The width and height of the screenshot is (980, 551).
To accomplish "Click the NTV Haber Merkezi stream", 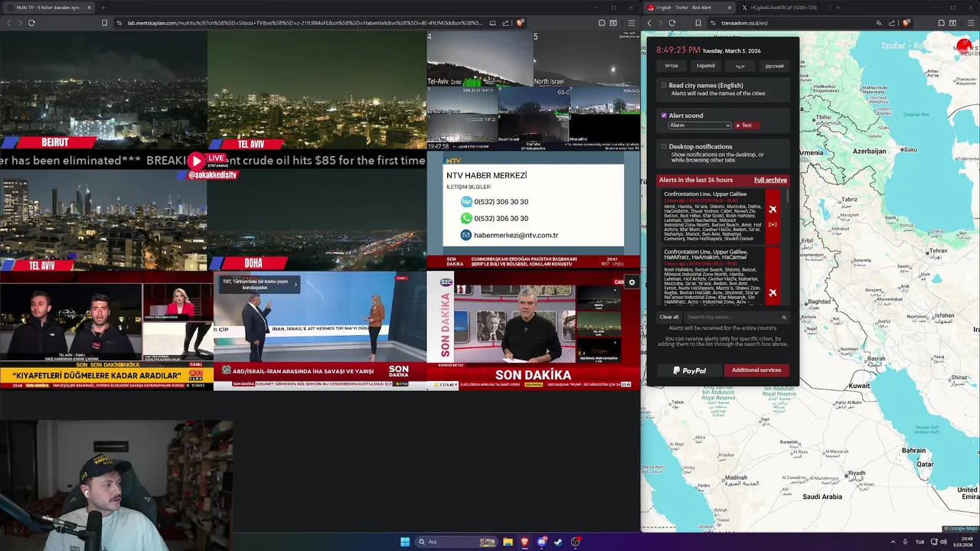I will pos(534,210).
